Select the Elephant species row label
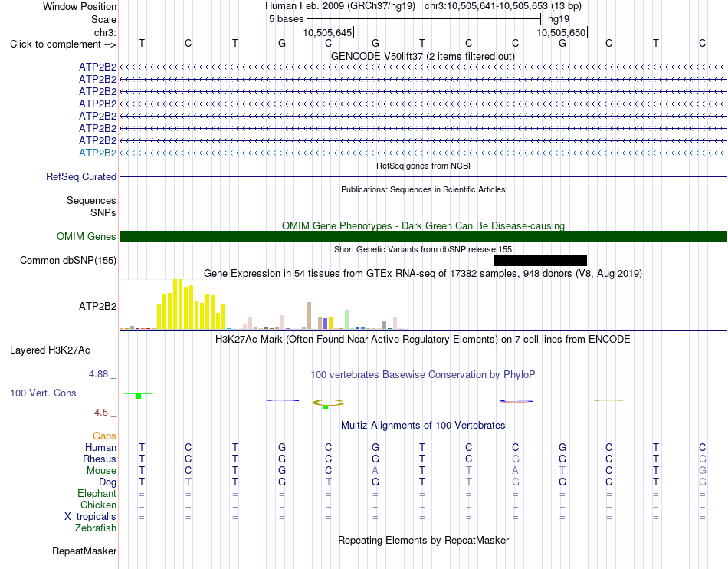728x569 pixels. tap(97, 493)
